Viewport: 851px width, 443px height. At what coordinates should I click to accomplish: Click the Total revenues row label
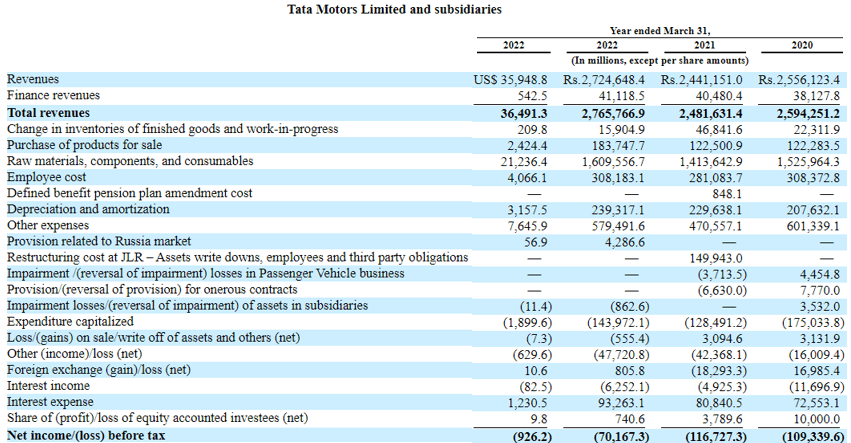tap(48, 113)
